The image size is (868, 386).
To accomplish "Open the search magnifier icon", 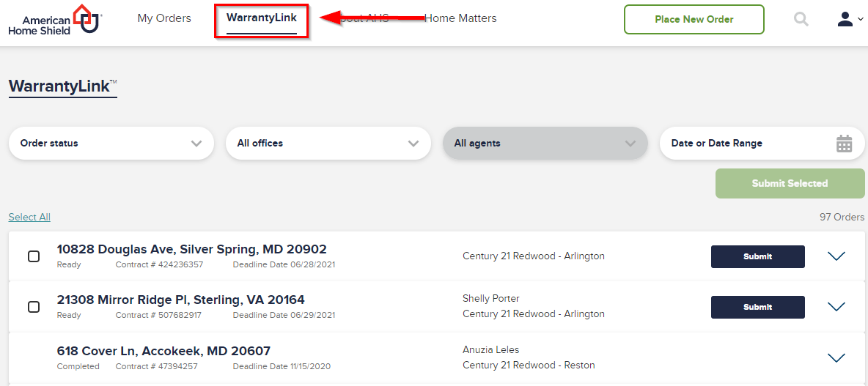I will pyautogui.click(x=801, y=19).
